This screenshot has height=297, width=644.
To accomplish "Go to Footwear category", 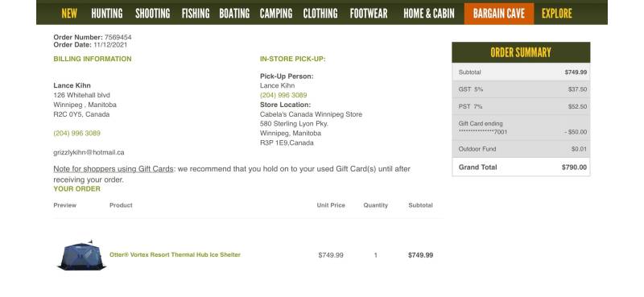I will pos(369,14).
